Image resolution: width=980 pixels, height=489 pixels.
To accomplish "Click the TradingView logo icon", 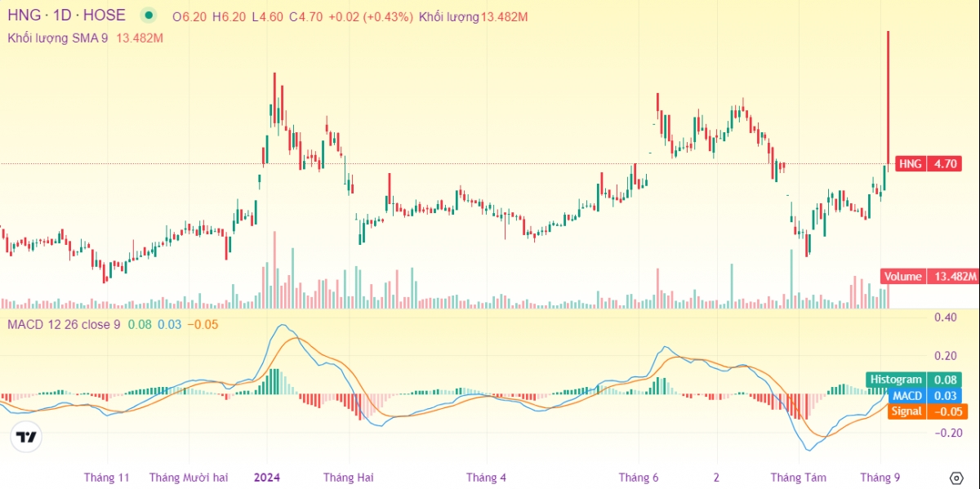I will pos(26,438).
